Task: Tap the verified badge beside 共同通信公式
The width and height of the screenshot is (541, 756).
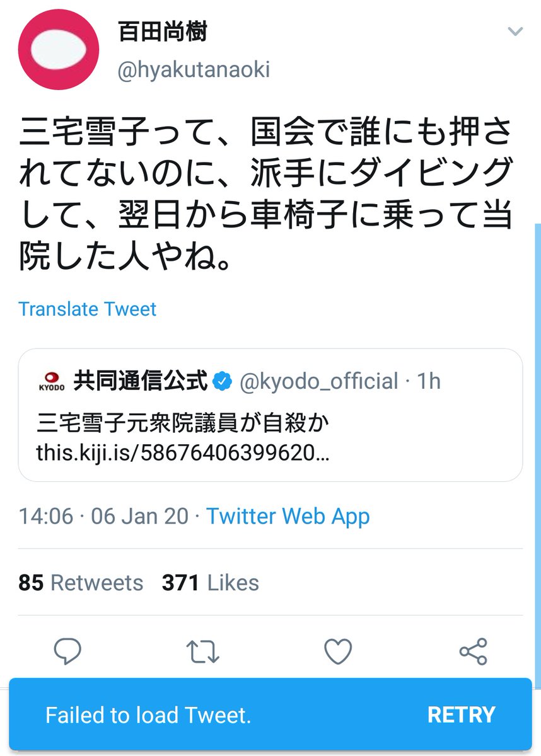Action: click(221, 381)
